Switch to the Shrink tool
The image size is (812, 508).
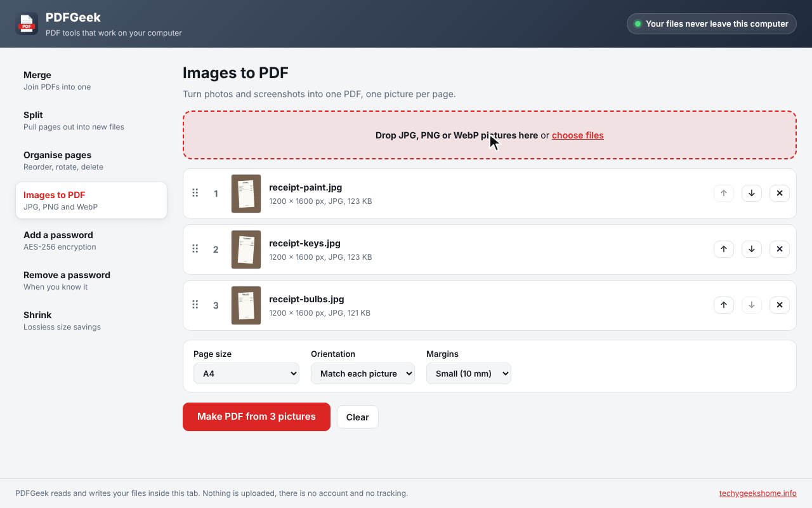click(91, 321)
